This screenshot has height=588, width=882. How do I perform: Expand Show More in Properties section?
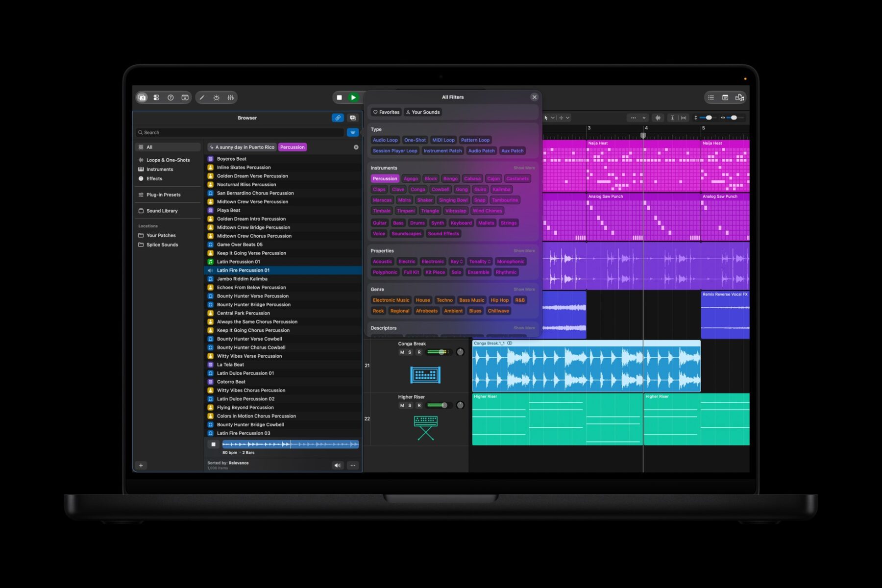pos(524,251)
